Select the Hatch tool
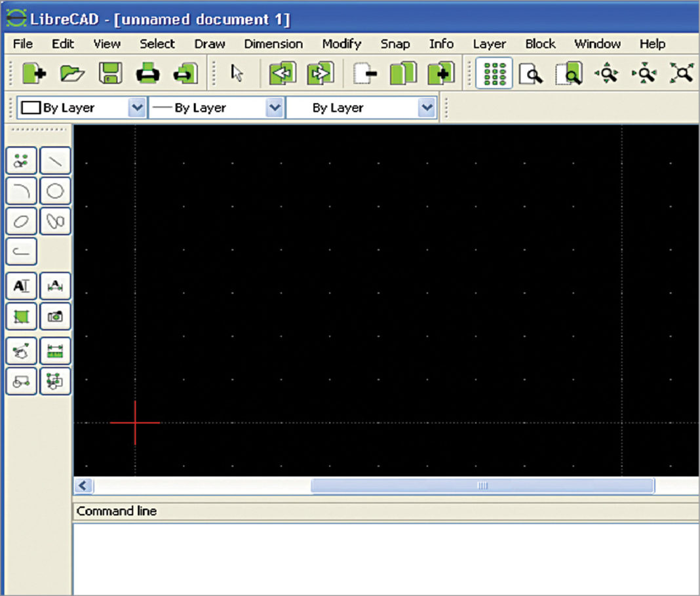Image resolution: width=700 pixels, height=596 pixels. [20, 316]
